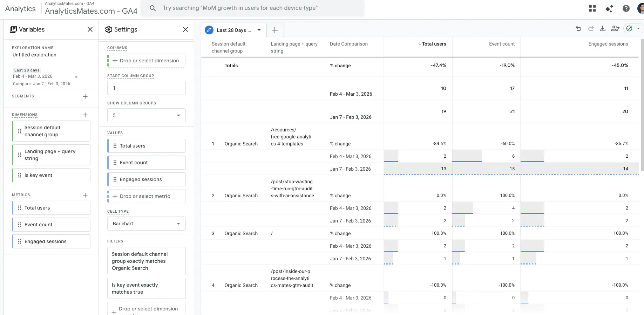Click the pencil icon on Last 28 Days tab

pos(209,30)
